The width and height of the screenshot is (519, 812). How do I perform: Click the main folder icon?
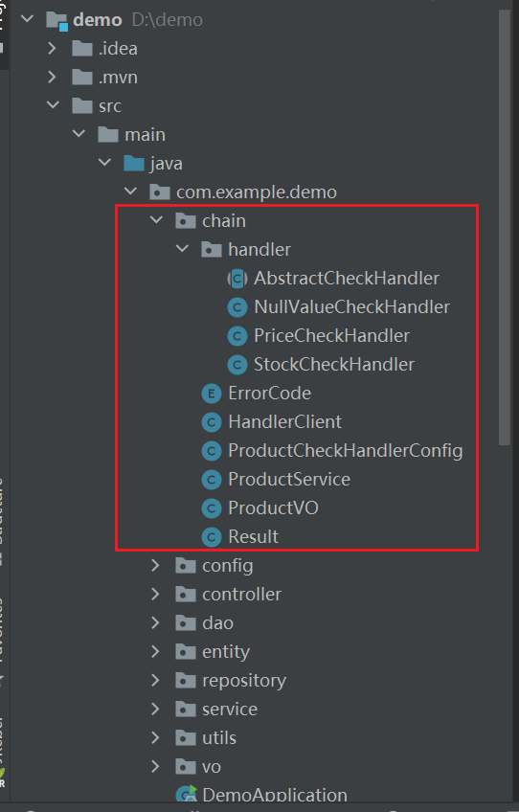click(108, 135)
